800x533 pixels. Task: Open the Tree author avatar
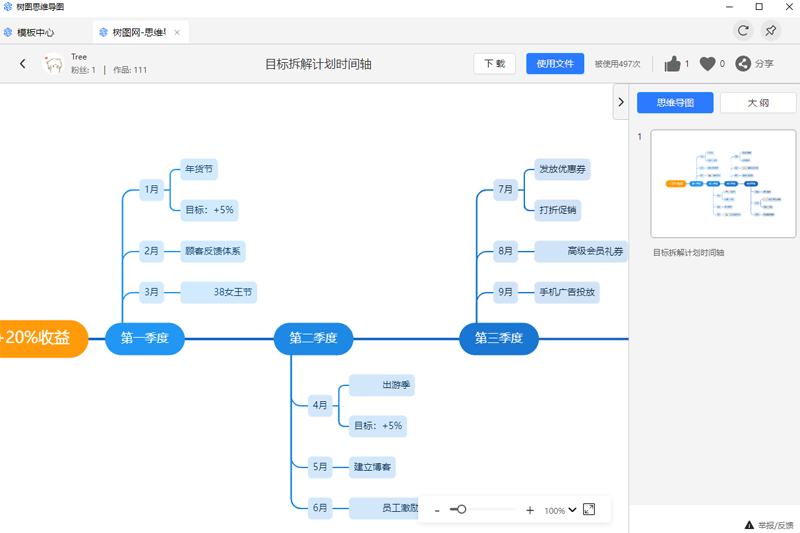point(53,64)
